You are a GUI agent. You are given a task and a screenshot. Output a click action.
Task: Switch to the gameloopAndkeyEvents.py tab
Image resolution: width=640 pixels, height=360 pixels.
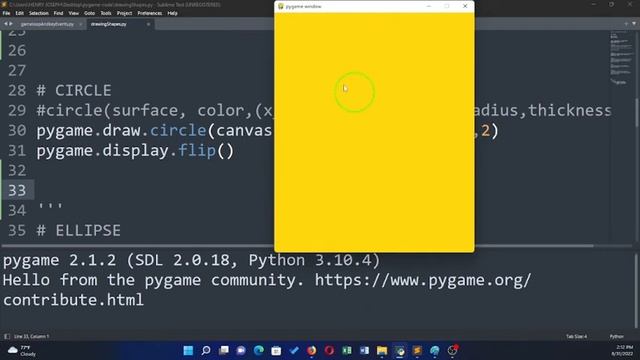click(x=47, y=24)
